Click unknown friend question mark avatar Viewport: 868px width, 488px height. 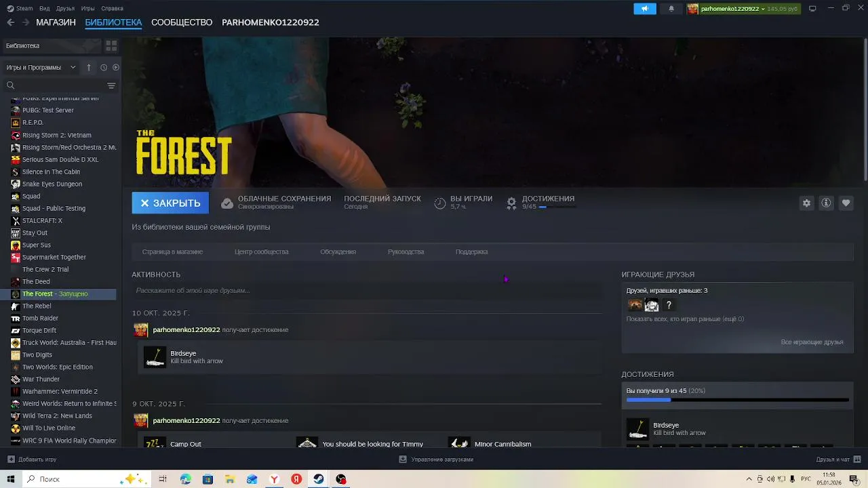pyautogui.click(x=669, y=305)
